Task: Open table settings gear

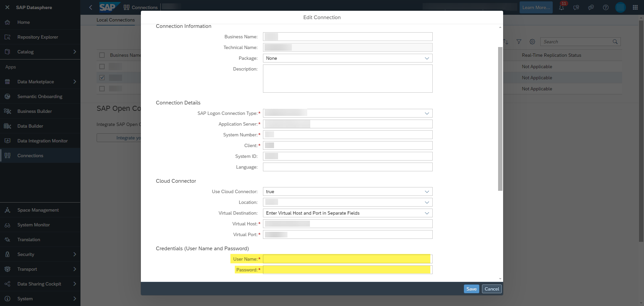Action: coord(532,42)
